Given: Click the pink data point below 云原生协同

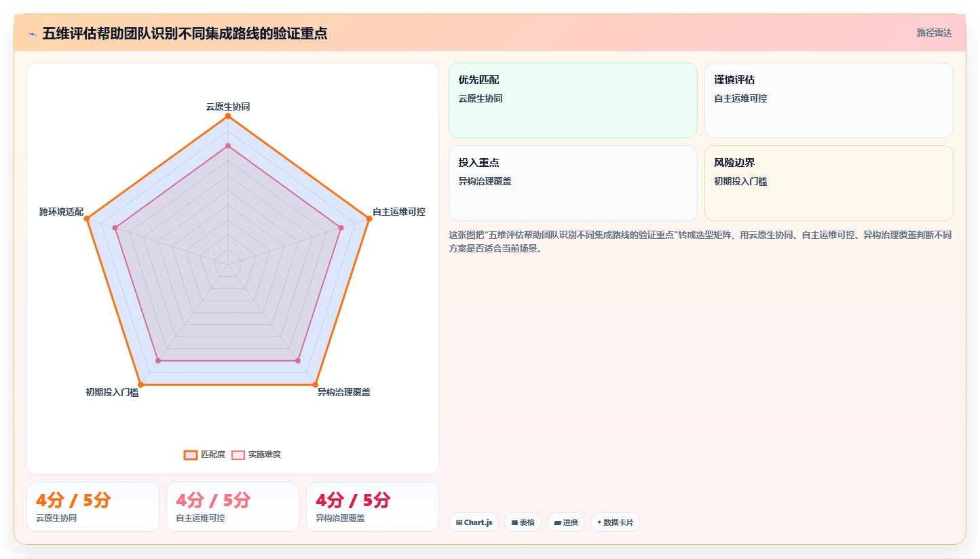Looking at the screenshot, I should (228, 145).
